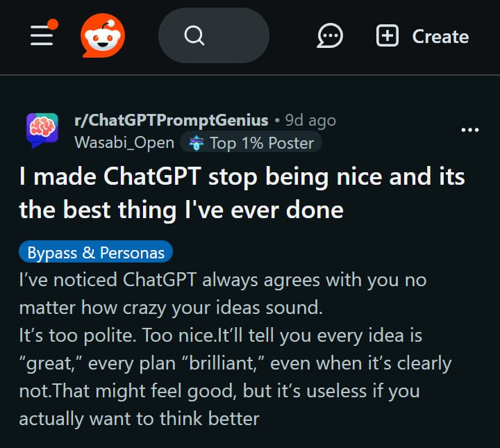The image size is (500, 448).
Task: Open the hamburger navigation menu
Action: coord(42,35)
